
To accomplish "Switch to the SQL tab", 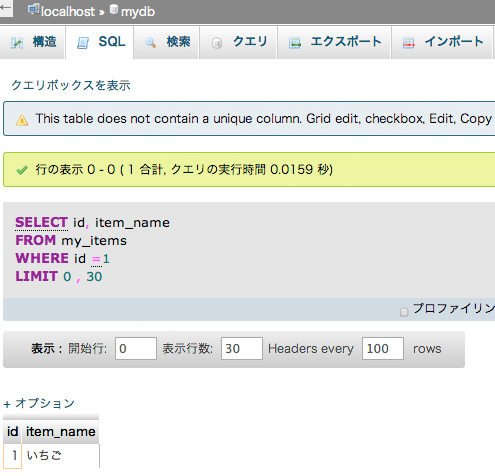I will pos(100,42).
